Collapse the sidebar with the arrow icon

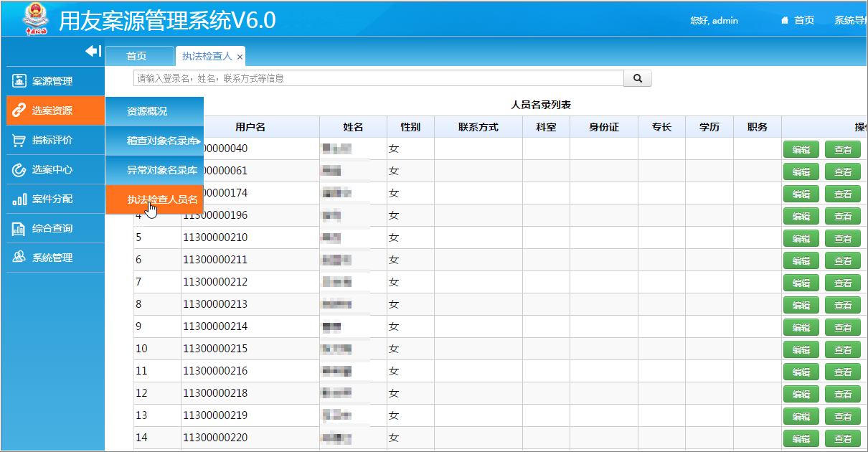click(93, 51)
